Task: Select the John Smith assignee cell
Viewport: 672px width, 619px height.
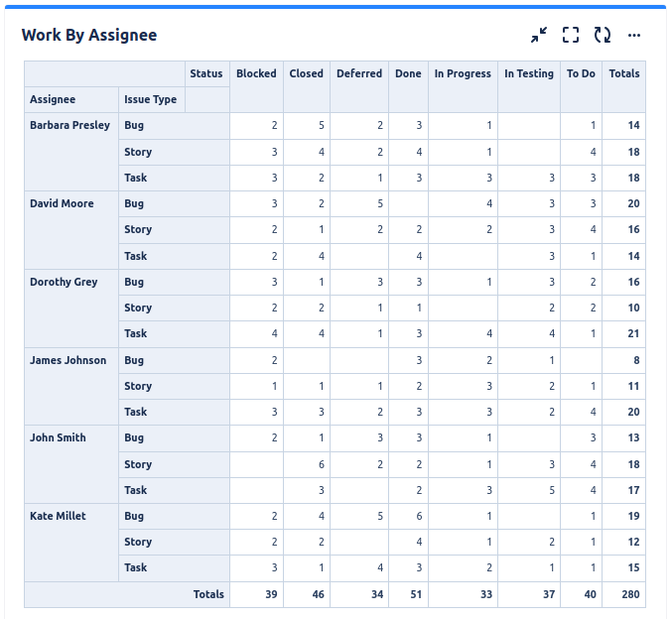Action: tap(71, 464)
